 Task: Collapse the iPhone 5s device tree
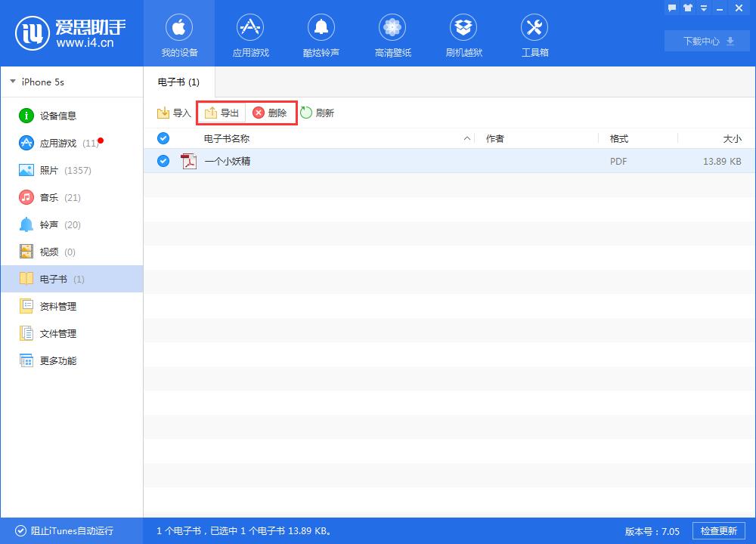tap(13, 82)
